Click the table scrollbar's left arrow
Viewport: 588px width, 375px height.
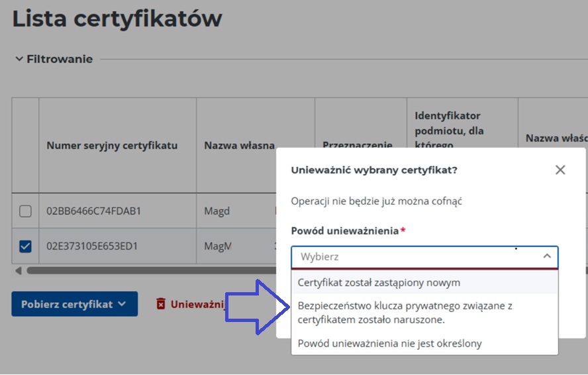point(18,270)
